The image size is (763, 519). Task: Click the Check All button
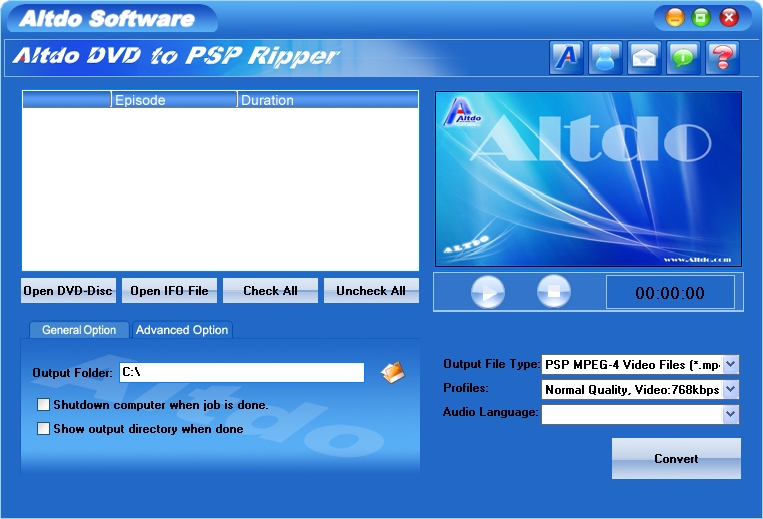pyautogui.click(x=271, y=290)
